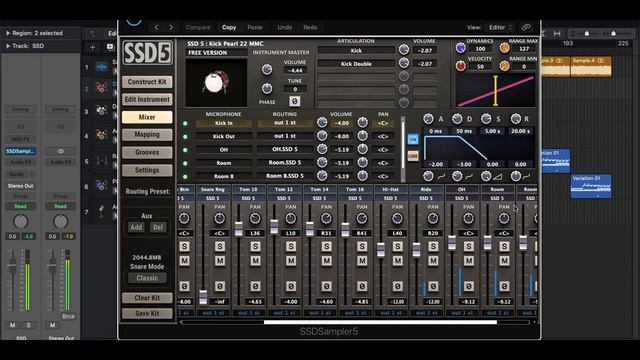Click the Sustain envelope knob labeled S
The image size is (640, 360).
(x=486, y=119)
